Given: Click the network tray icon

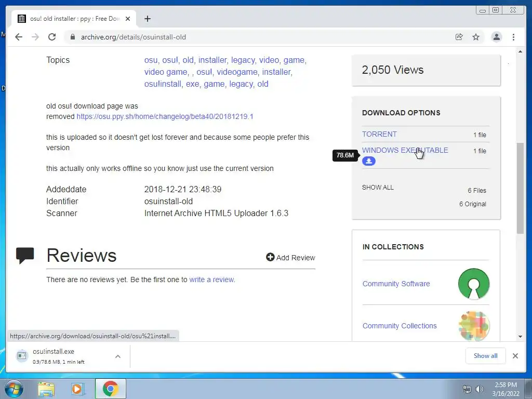Looking at the screenshot, I should pyautogui.click(x=467, y=389).
